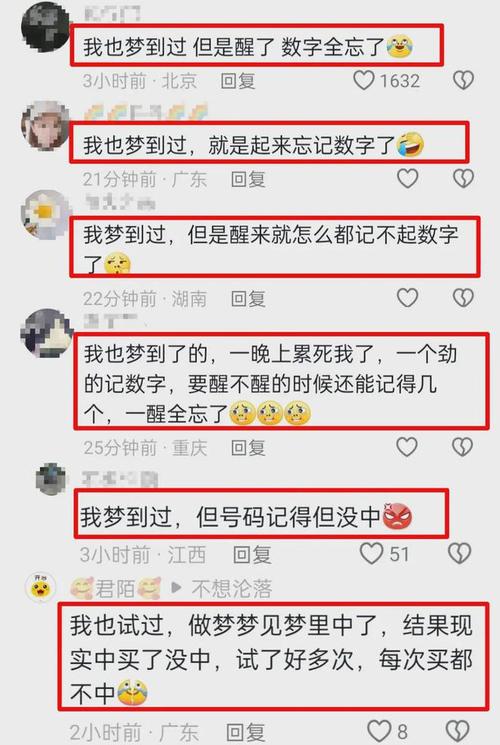
Task: Open the fried-egg avatar of the 湖南 commenter
Action: click(45, 213)
